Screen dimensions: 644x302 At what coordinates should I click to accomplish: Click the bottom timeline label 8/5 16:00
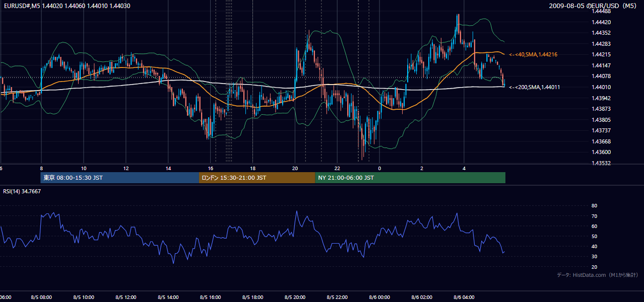click(211, 297)
